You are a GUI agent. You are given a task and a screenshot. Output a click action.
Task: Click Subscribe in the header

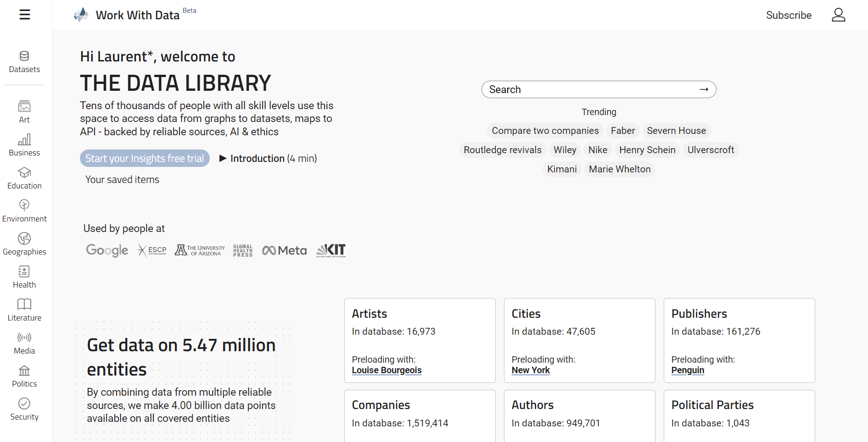click(789, 15)
